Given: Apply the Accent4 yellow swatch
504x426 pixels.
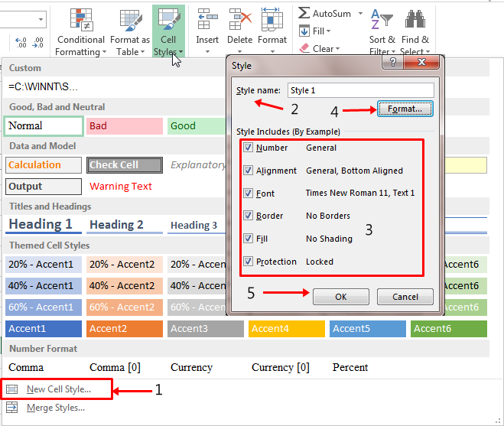Looking at the screenshot, I should point(286,329).
